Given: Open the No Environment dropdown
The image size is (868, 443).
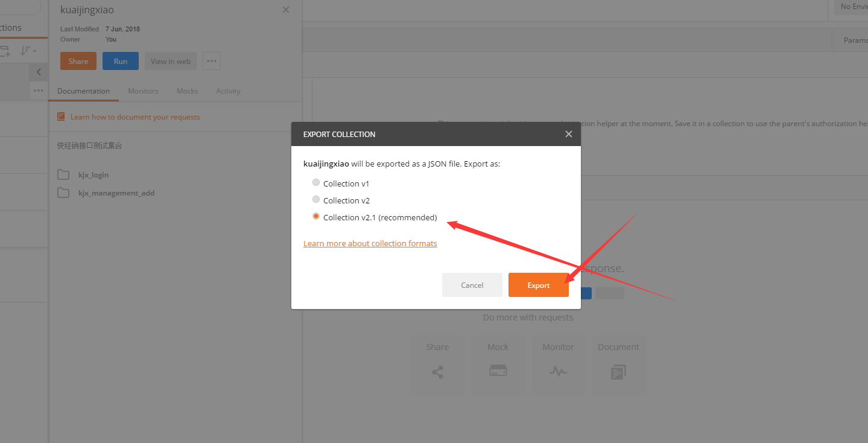Looking at the screenshot, I should coord(851,7).
